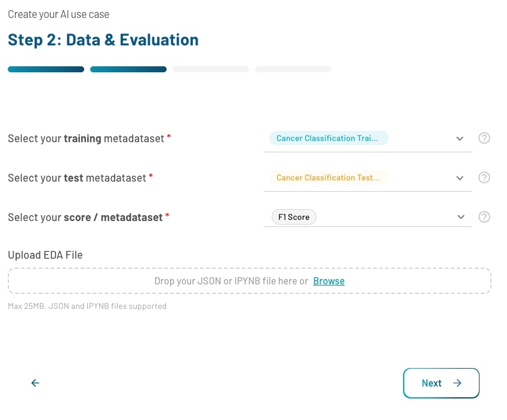Viewport: 507px width, 420px height.
Task: Open the score/metadataset dropdown
Action: pyautogui.click(x=460, y=217)
